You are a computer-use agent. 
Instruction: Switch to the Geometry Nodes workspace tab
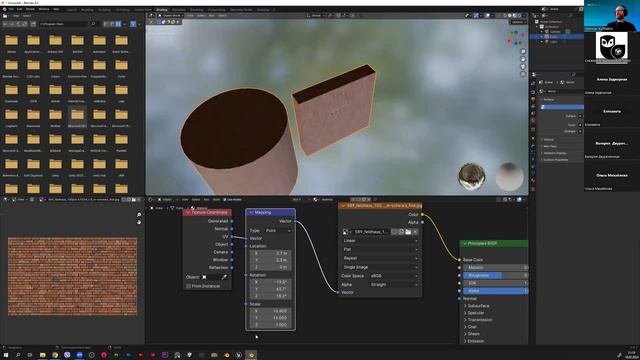(x=241, y=9)
